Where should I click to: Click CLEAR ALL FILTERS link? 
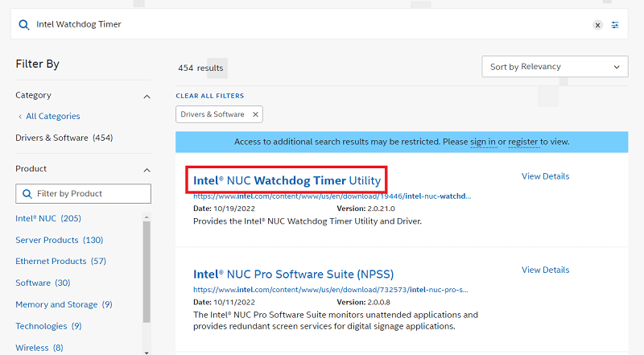[x=210, y=96]
